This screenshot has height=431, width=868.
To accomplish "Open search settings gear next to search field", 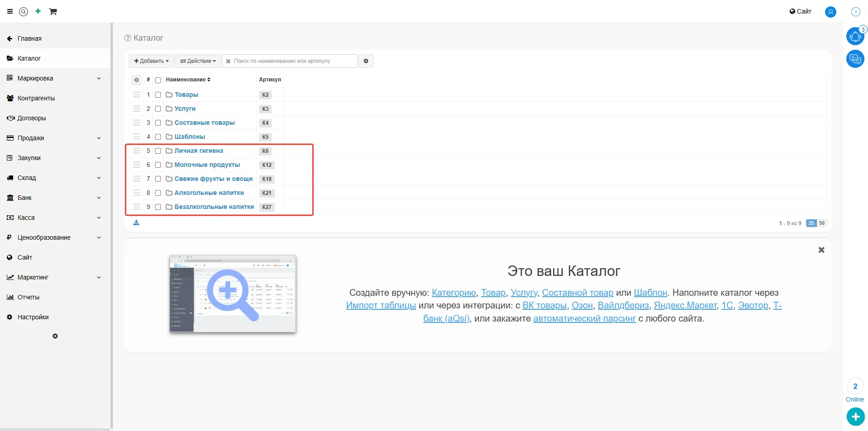I will click(366, 61).
